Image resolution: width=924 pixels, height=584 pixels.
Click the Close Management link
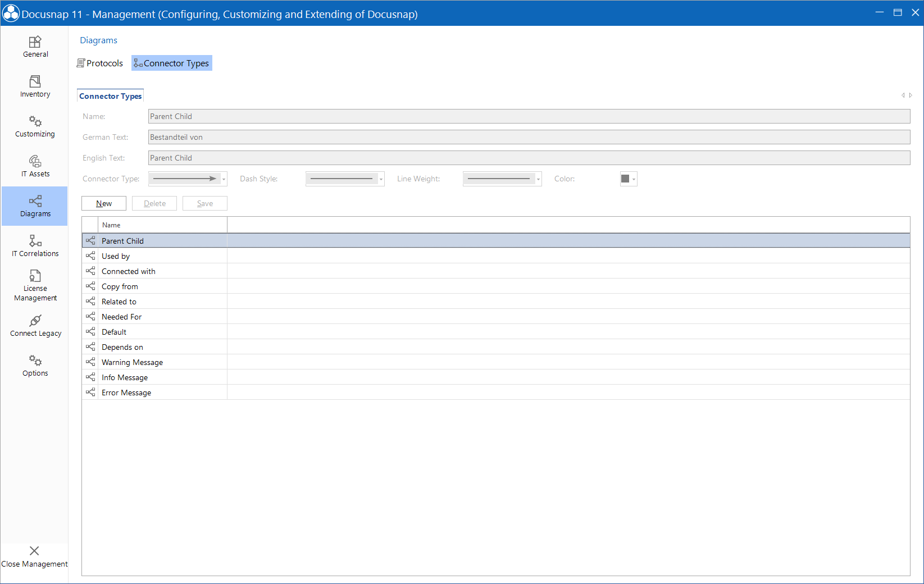pos(34,556)
